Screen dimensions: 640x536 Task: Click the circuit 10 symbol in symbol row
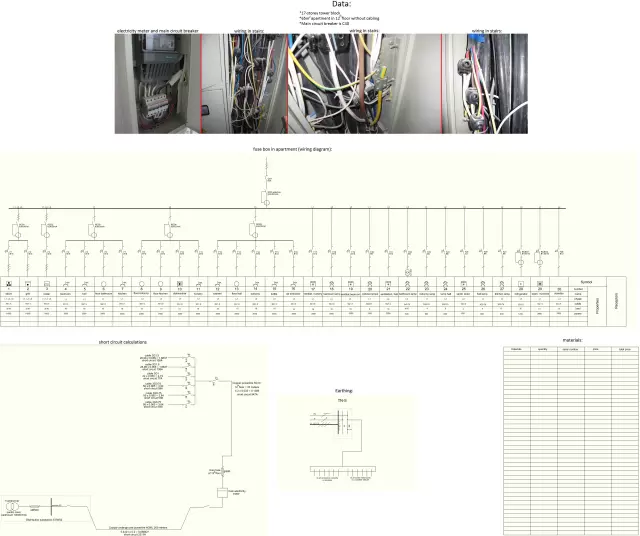click(178, 284)
